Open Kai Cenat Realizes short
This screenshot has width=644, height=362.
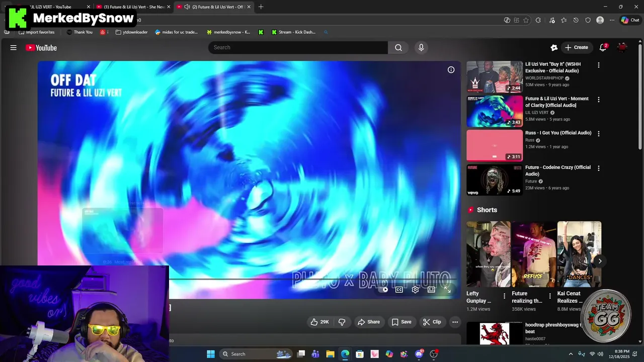point(579,254)
